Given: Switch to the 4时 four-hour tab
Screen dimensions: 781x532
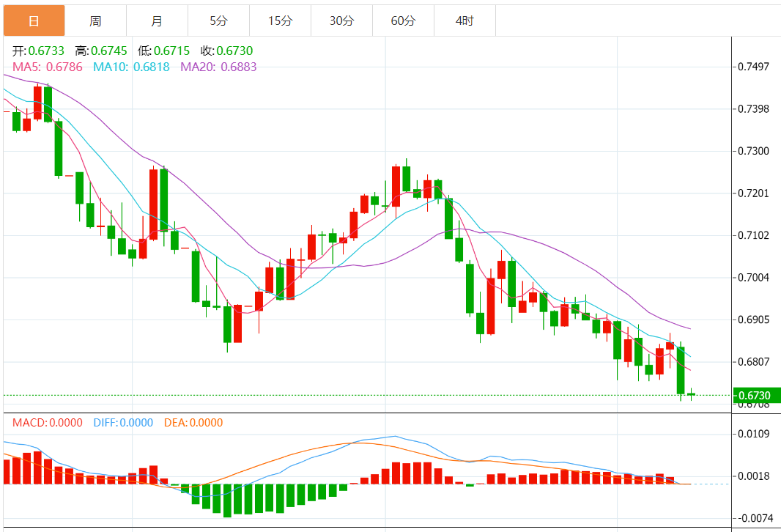Looking at the screenshot, I should [x=464, y=21].
